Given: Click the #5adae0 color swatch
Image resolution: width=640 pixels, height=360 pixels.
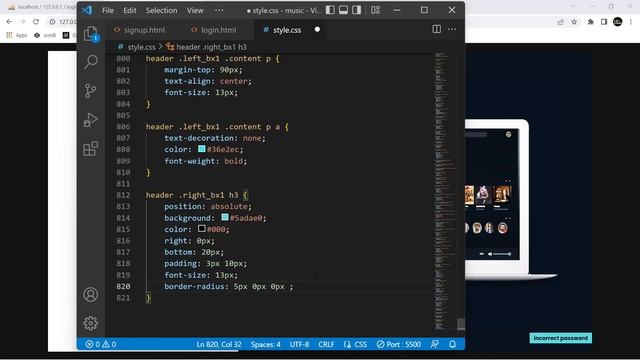Looking at the screenshot, I should [225, 217].
